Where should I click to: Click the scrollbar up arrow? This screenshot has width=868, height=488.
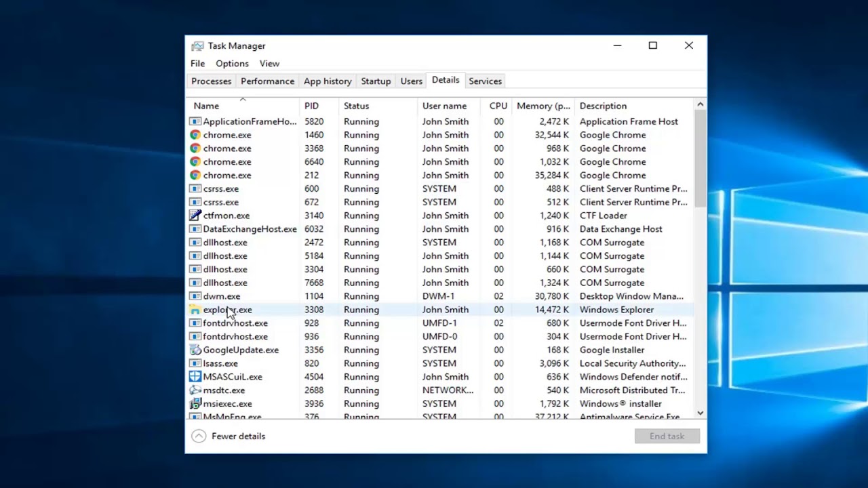tap(701, 104)
